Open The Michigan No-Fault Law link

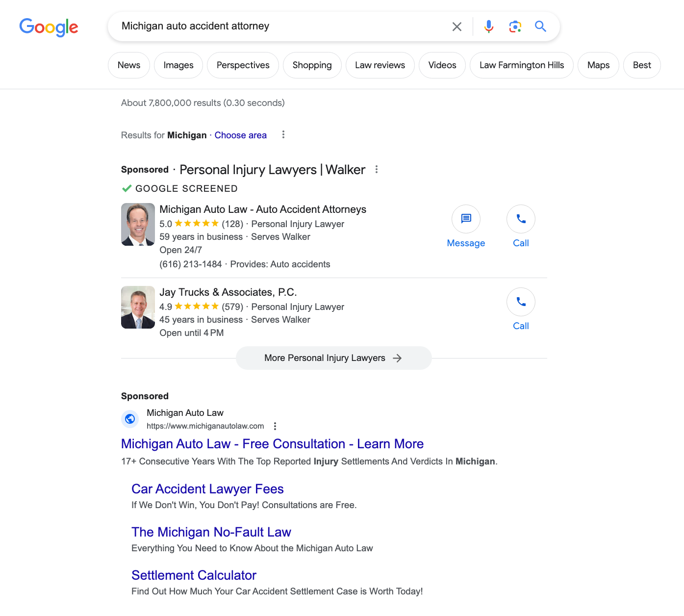(211, 532)
